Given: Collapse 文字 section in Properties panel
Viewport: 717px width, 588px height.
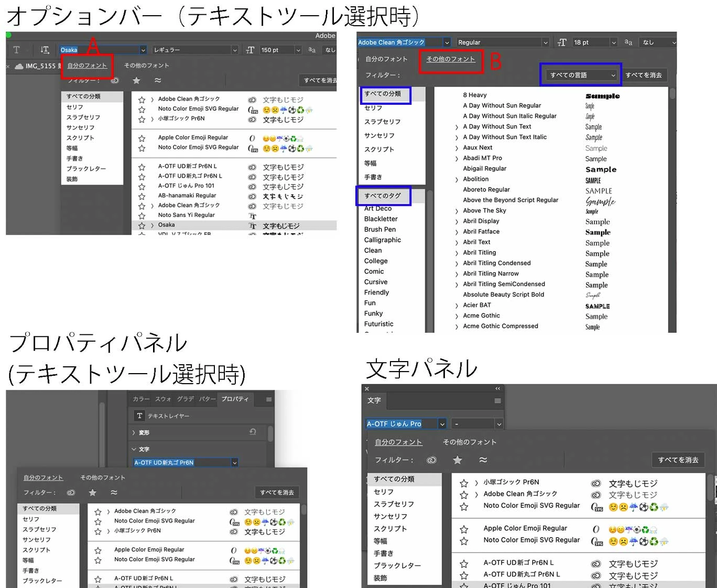Looking at the screenshot, I should pos(134,449).
